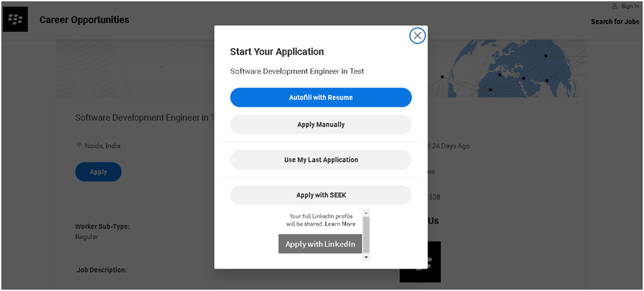644x291 pixels.
Task: Open the Learn More link
Action: click(341, 224)
